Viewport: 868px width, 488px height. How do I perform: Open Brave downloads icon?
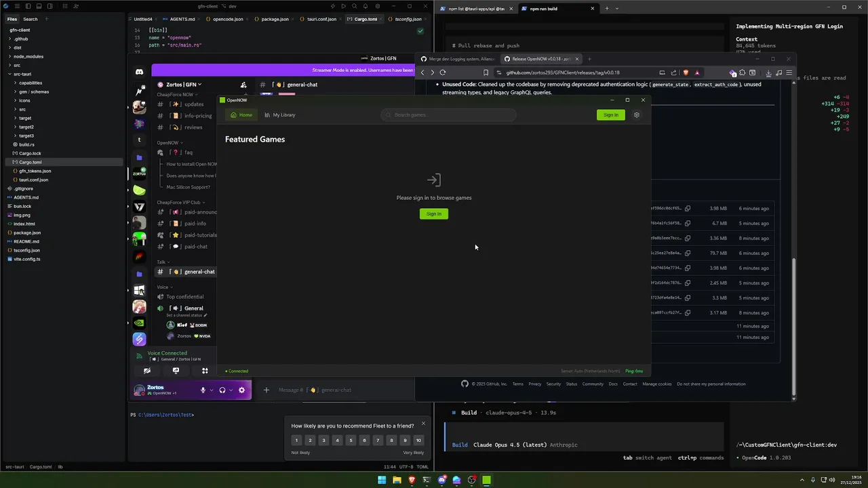(768, 73)
